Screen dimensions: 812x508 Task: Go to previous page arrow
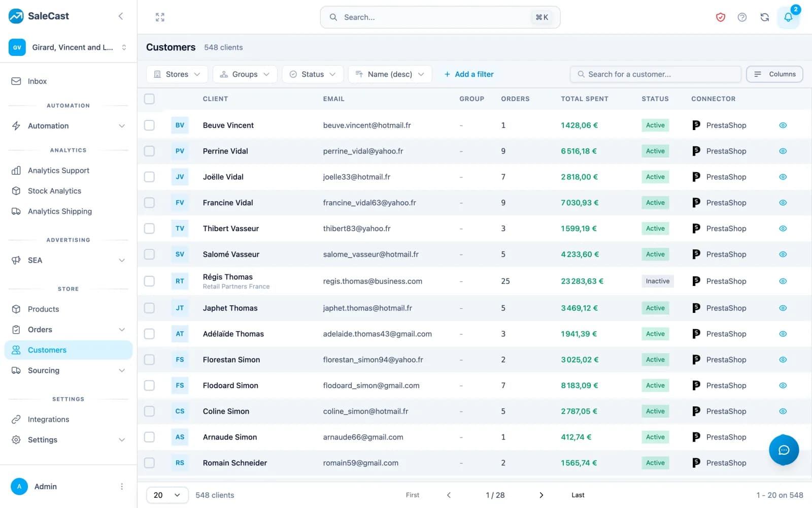(x=449, y=495)
